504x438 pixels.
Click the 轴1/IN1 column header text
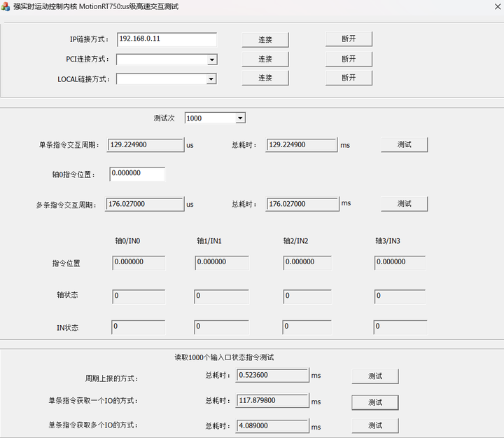click(209, 241)
